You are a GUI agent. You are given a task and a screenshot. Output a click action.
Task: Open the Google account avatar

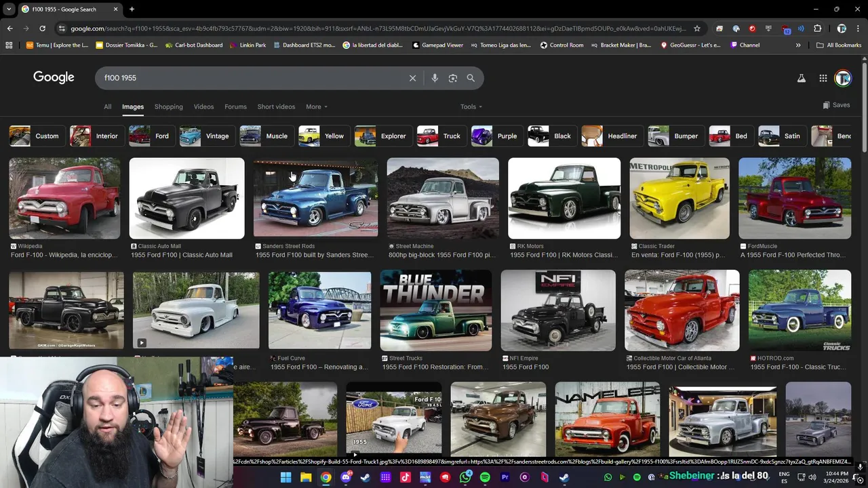point(843,79)
